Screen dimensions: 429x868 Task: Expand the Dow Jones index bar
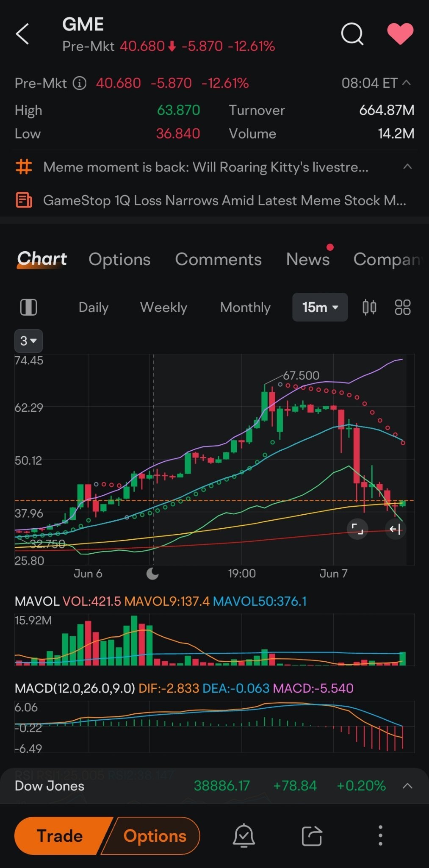pyautogui.click(x=407, y=786)
